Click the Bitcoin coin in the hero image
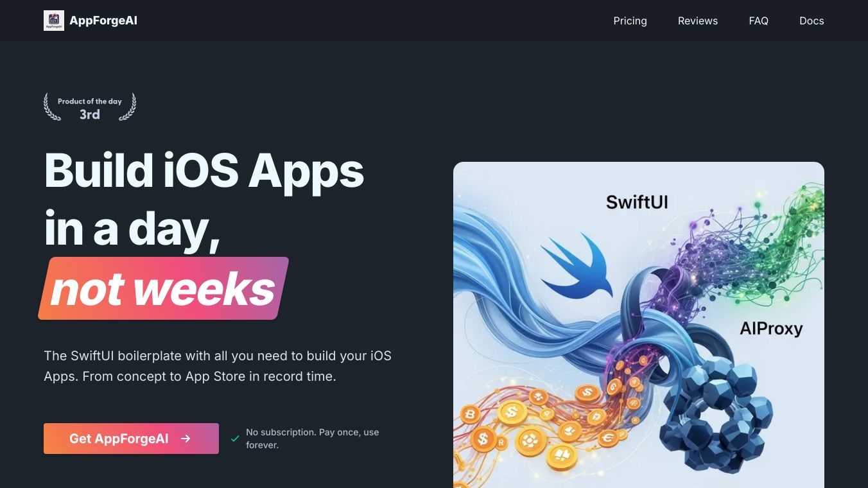Image resolution: width=868 pixels, height=488 pixels. click(471, 415)
